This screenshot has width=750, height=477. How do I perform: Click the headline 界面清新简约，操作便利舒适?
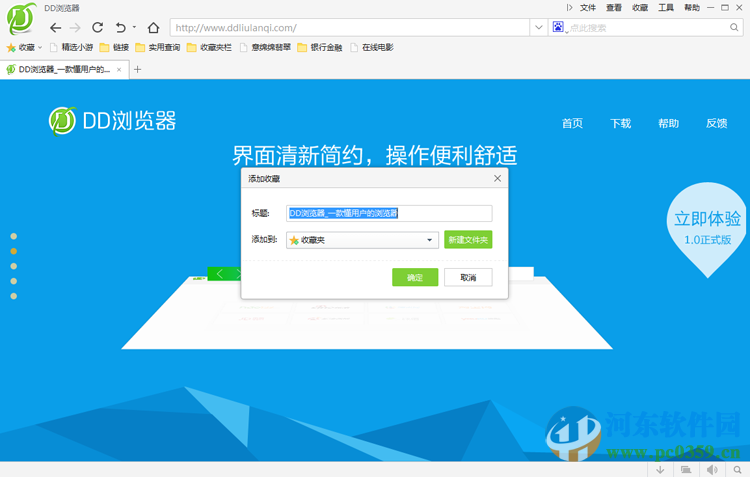pyautogui.click(x=375, y=155)
